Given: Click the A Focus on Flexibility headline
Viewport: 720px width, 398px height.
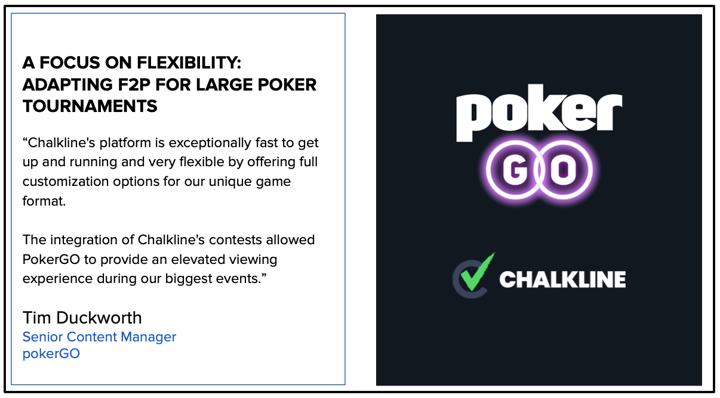Looking at the screenshot, I should tap(132, 63).
